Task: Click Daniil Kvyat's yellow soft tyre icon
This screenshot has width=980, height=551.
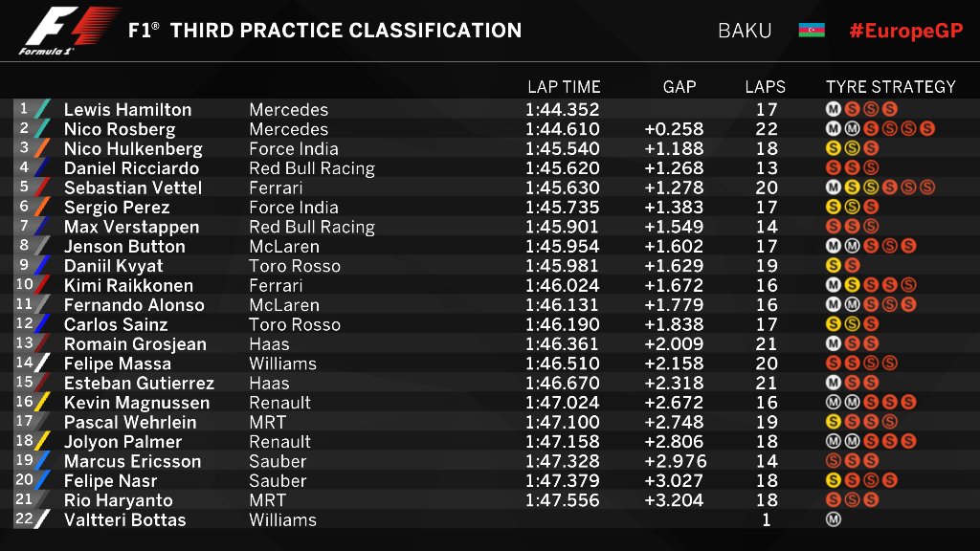Action: (834, 266)
